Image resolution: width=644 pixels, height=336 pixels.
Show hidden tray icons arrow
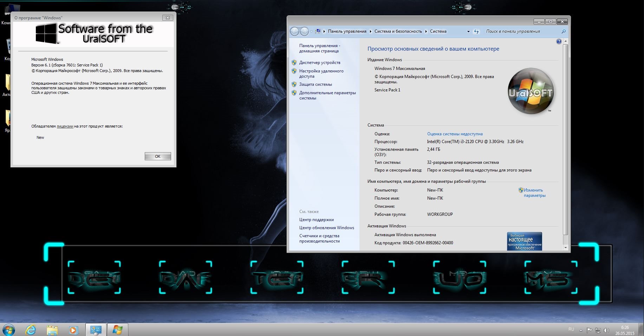581,330
